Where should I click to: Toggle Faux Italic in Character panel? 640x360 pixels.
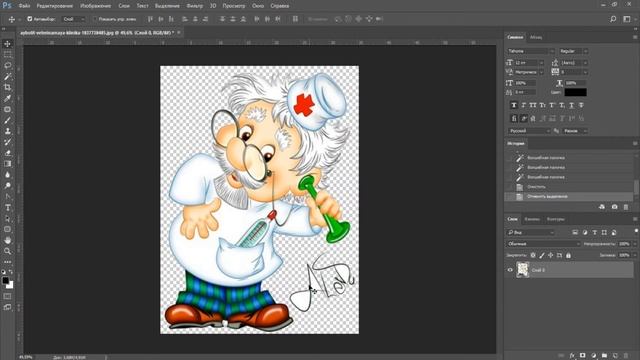[x=524, y=105]
